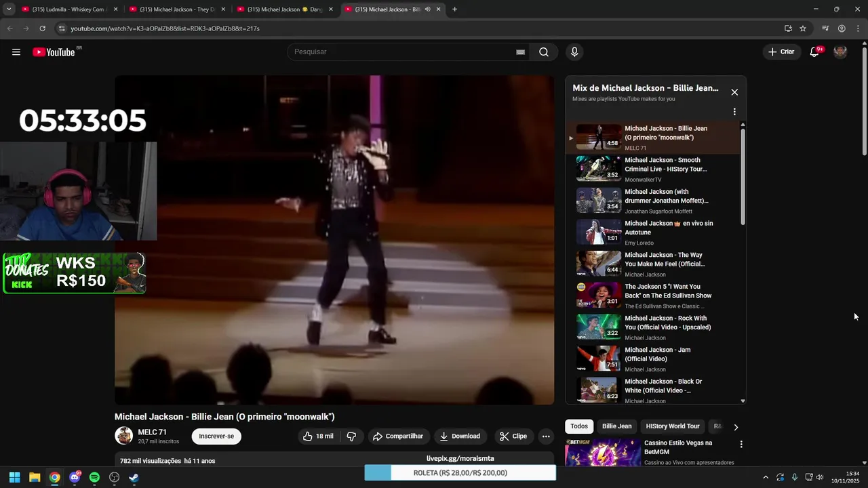Open the MELC 71 channel link

152,432
